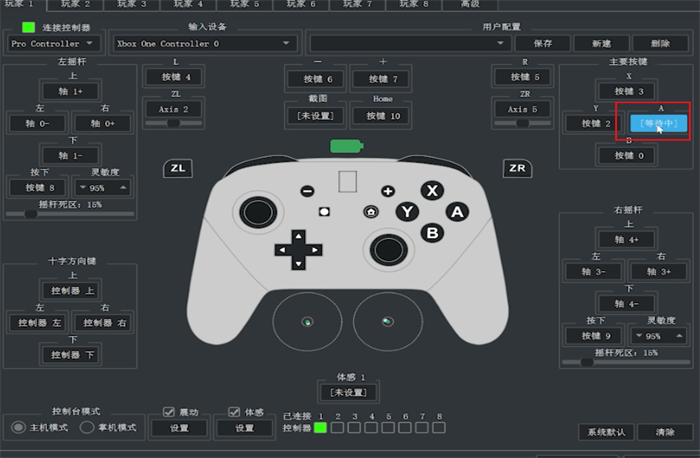Click the left stick 摇杆死区 slider
The image size is (700, 458).
tap(70, 214)
